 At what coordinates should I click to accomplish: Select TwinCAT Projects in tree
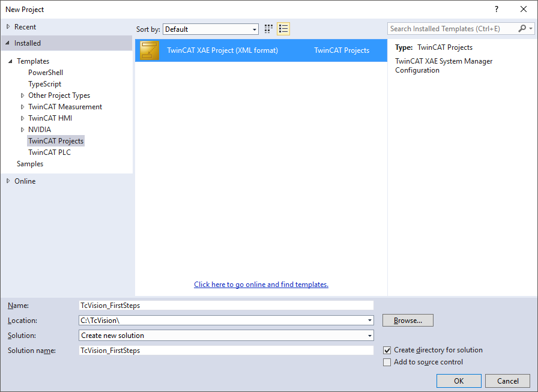(56, 141)
